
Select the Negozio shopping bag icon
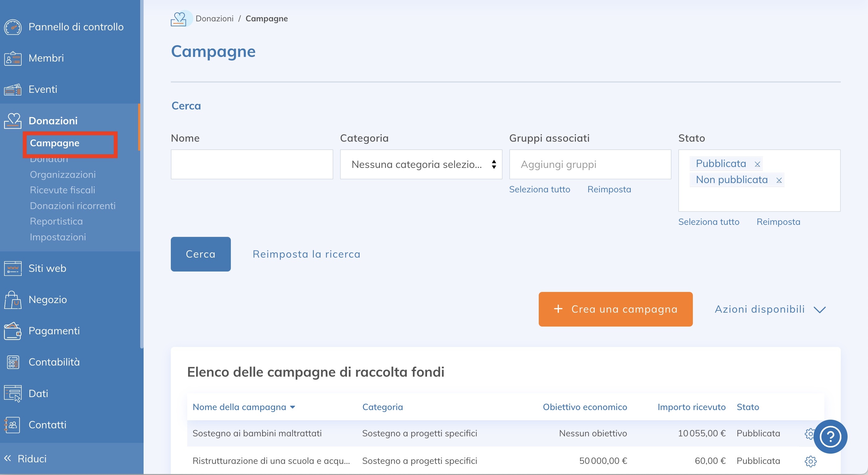(12, 299)
